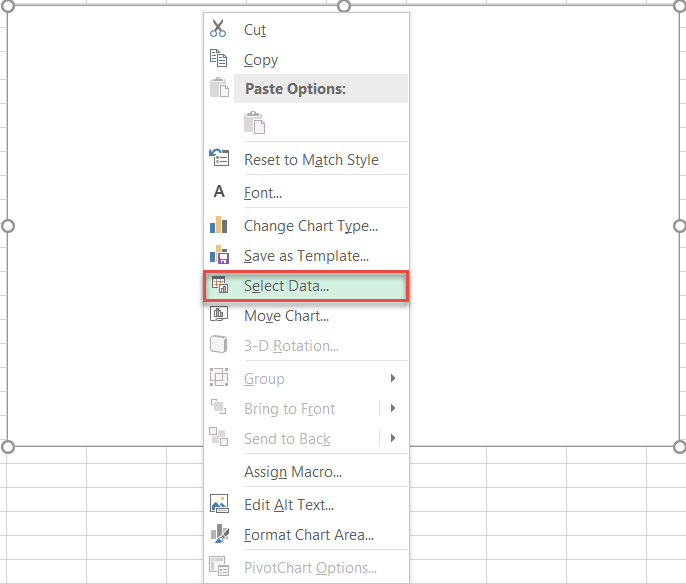
Task: Choose Move Chart... option
Action: click(x=306, y=315)
